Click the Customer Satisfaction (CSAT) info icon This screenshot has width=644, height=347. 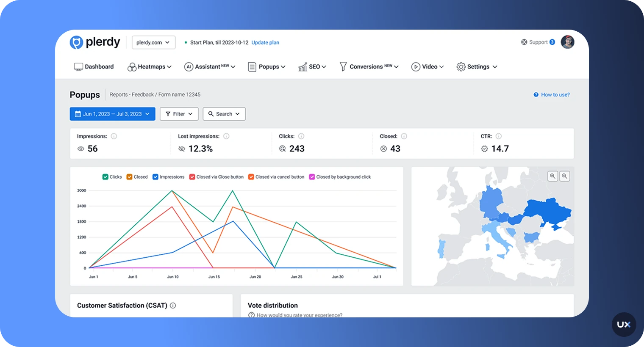pos(173,306)
